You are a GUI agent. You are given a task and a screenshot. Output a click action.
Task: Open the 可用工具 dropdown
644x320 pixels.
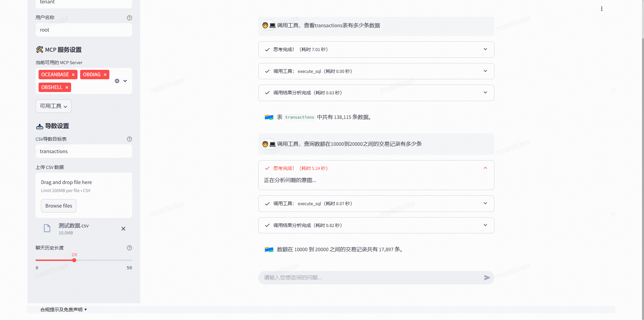53,106
